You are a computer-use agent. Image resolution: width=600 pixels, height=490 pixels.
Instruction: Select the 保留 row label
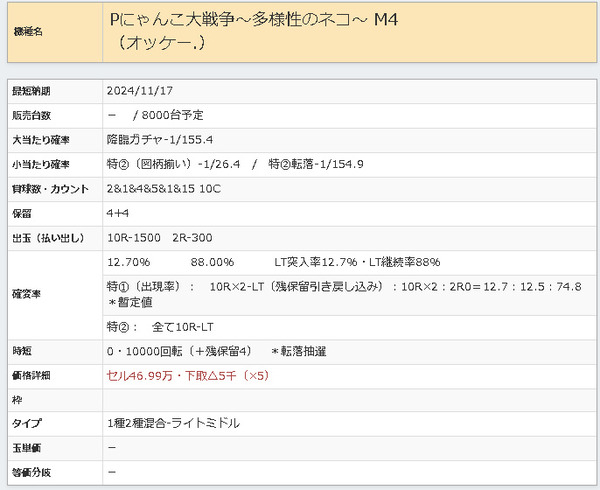click(21, 213)
